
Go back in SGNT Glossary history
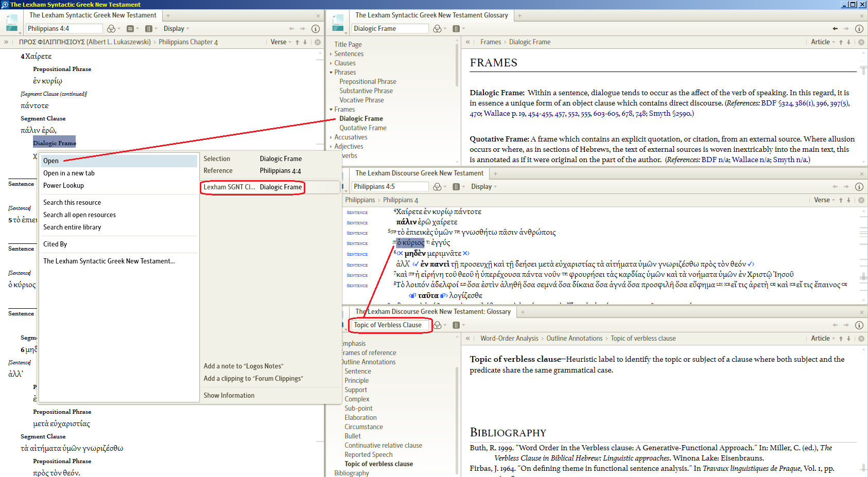pos(835,29)
